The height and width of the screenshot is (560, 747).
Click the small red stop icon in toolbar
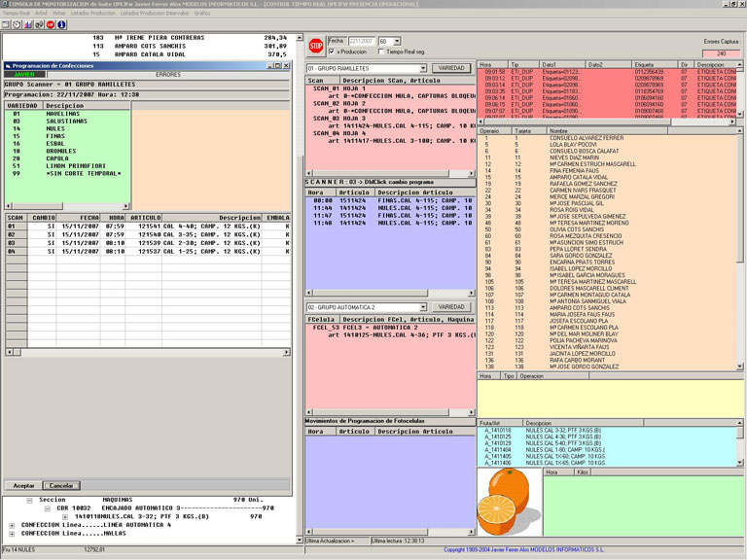pyautogui.click(x=51, y=24)
